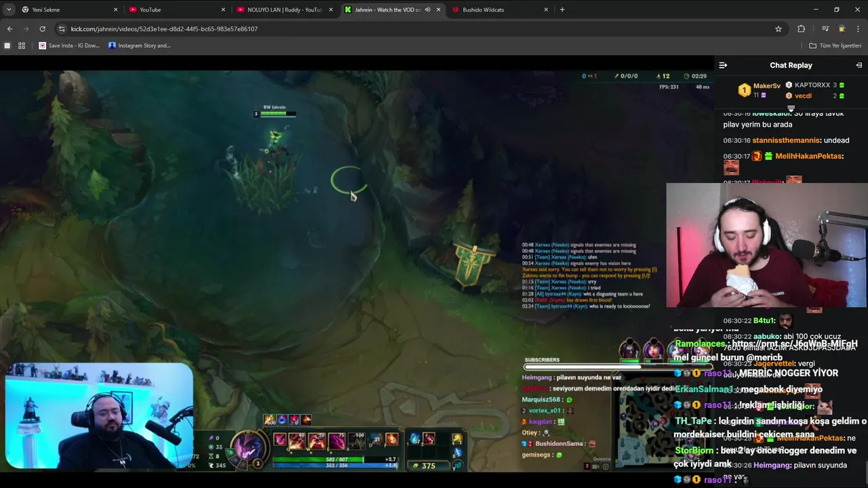This screenshot has width=868, height=488.
Task: Open media controls toolbar icon
Action: [x=825, y=28]
